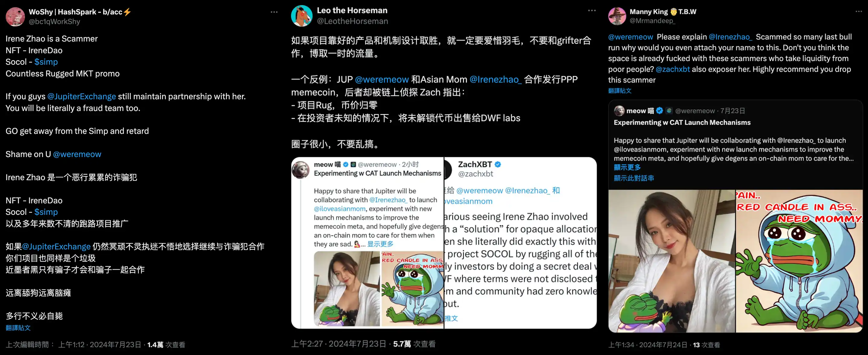Open the $simp cashtag in the English section
Image resolution: width=868 pixels, height=355 pixels.
(x=46, y=62)
